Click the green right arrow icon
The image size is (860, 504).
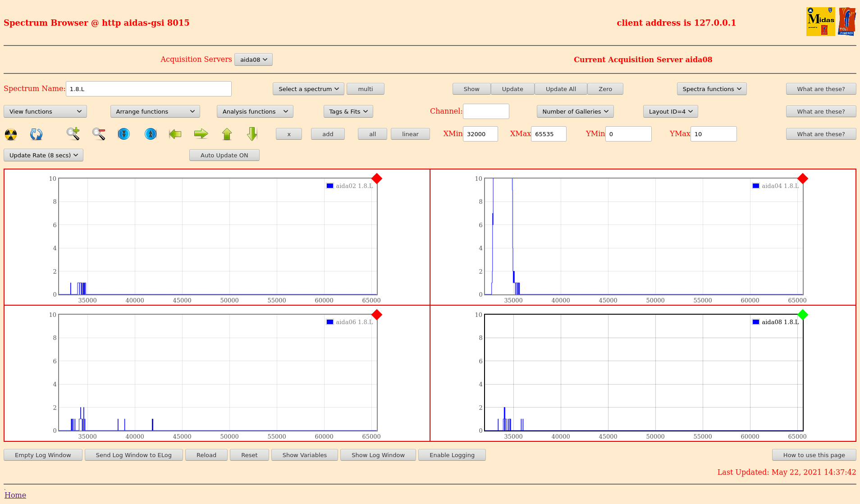201,134
